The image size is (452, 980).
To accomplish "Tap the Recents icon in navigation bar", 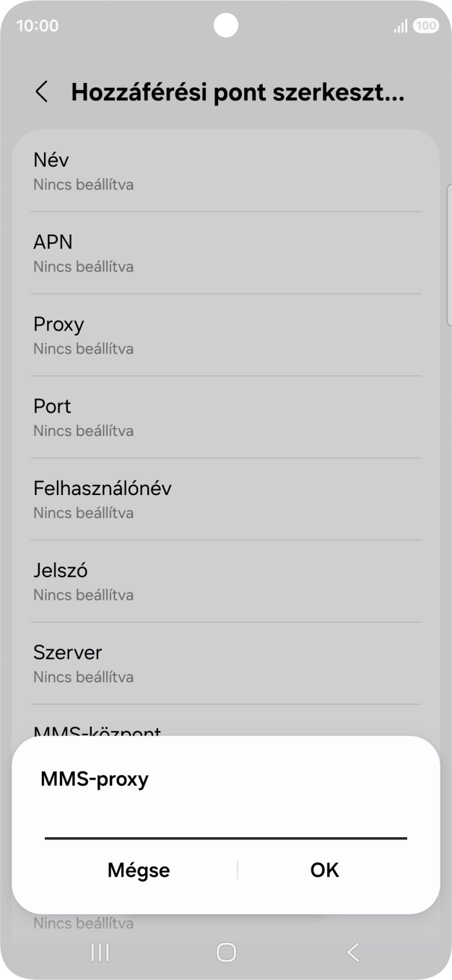I will tap(99, 953).
